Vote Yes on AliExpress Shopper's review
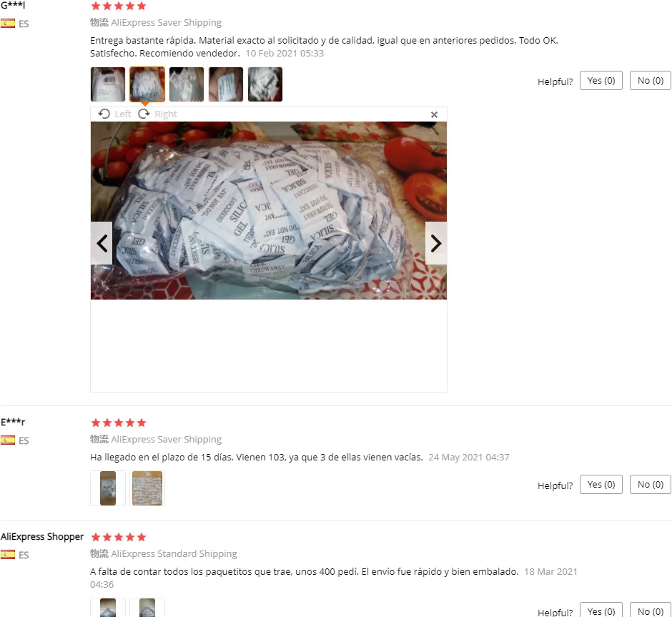Screen dimensions: 672x617 pos(601,610)
